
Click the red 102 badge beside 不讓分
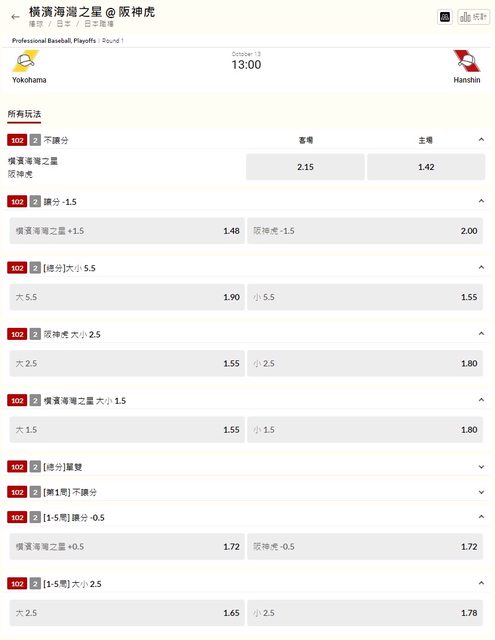tap(17, 140)
